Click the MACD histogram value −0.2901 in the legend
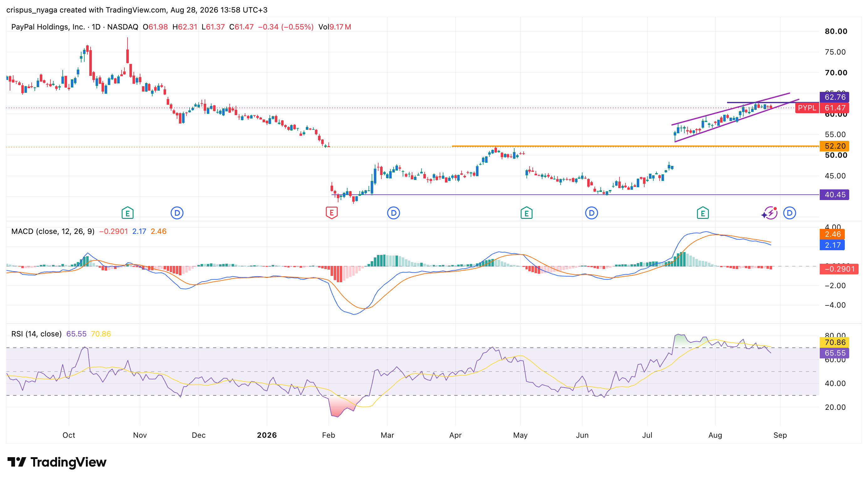868x481 pixels. [113, 231]
